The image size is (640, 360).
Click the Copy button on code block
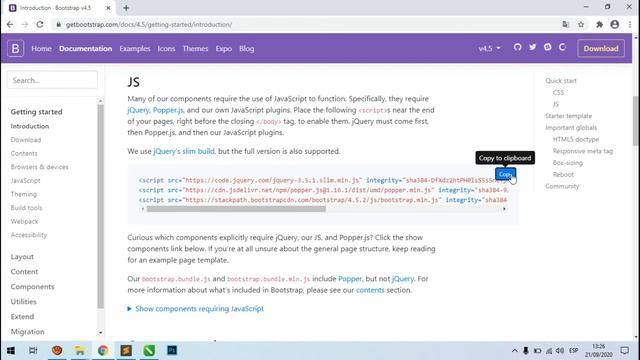coord(505,174)
